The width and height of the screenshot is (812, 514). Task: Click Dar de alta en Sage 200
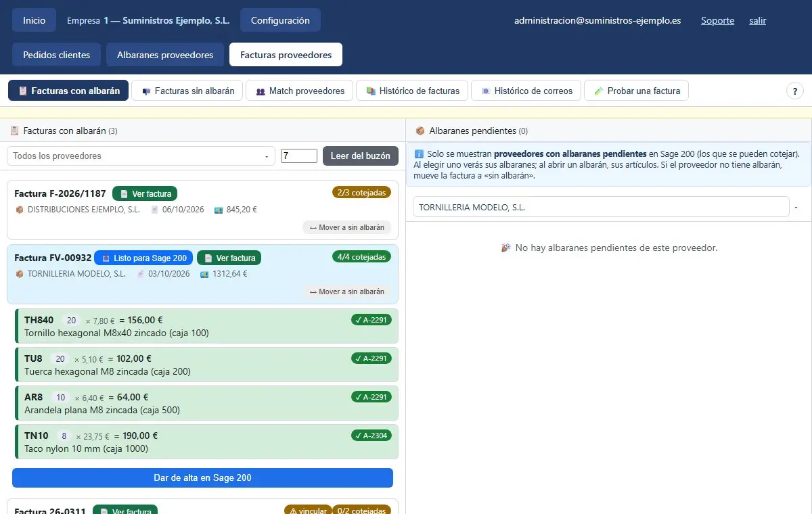[x=202, y=477]
